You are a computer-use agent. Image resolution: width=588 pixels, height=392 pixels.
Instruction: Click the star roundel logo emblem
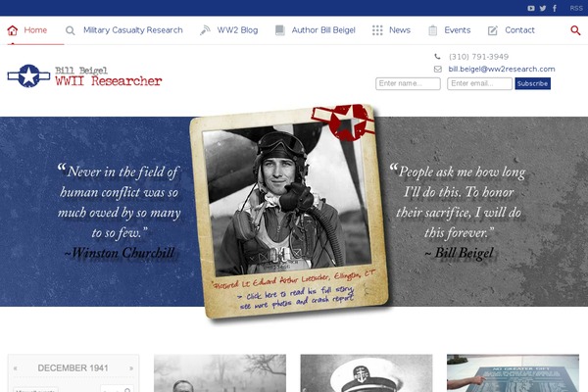pos(28,75)
